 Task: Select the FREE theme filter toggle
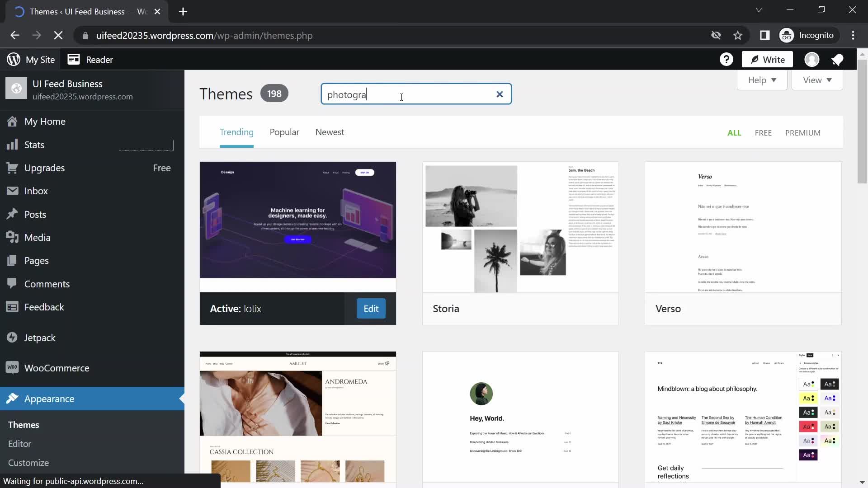tap(763, 132)
